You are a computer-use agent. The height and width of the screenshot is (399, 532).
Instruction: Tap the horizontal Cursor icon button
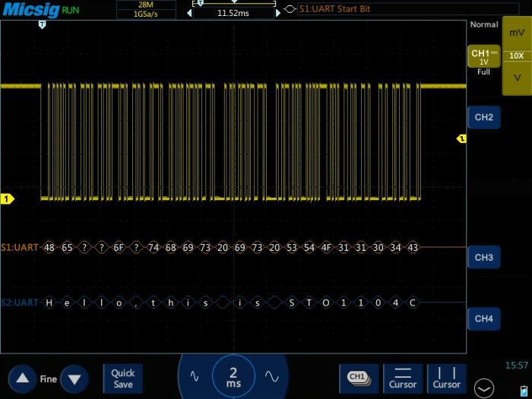[403, 377]
